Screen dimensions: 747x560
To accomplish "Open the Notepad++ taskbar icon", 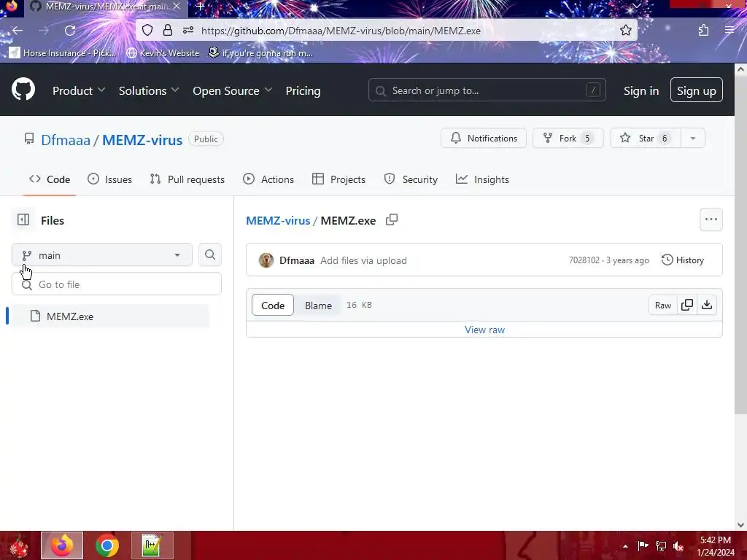I will pyautogui.click(x=152, y=545).
